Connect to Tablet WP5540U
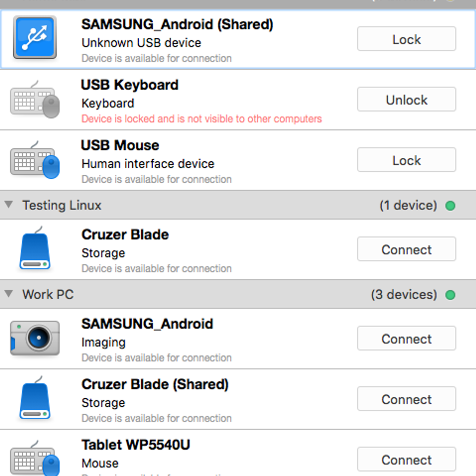This screenshot has width=476, height=476. (x=406, y=459)
